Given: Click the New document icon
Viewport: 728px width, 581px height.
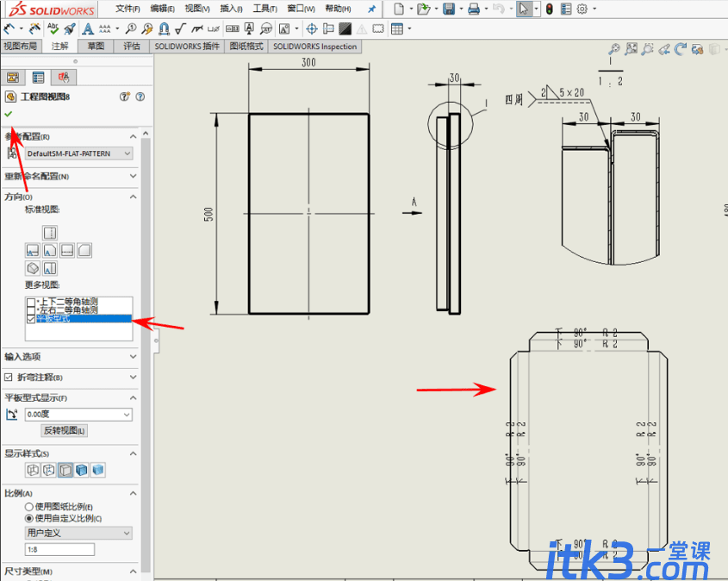Looking at the screenshot, I should 398,9.
